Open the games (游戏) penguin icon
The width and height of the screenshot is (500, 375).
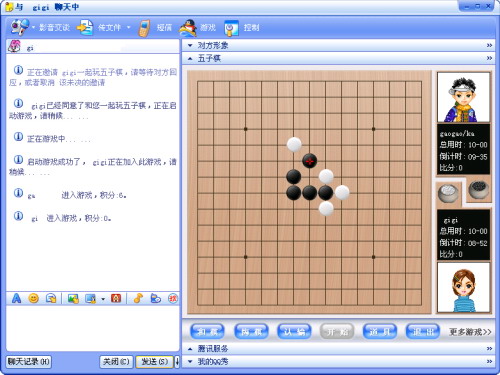pyautogui.click(x=188, y=28)
